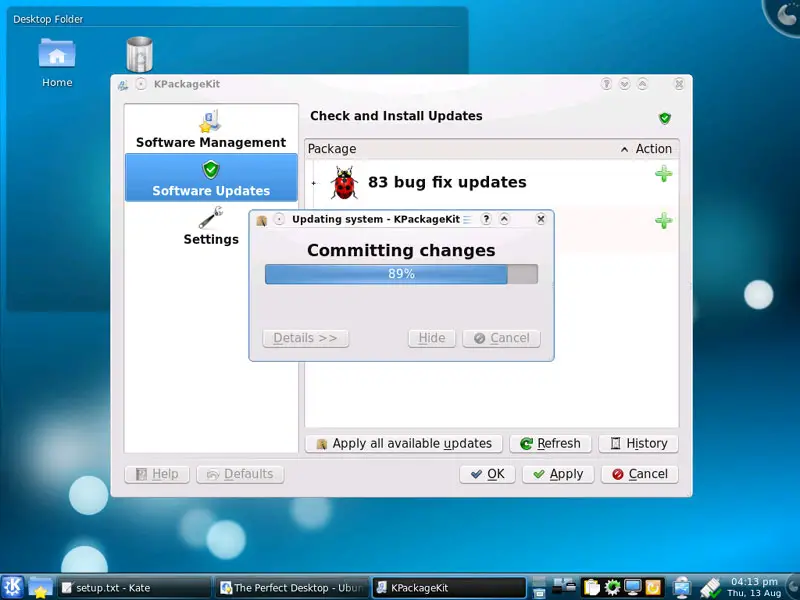Click the package icon in Updating system title
Viewport: 800px width, 600px height.
(262, 220)
